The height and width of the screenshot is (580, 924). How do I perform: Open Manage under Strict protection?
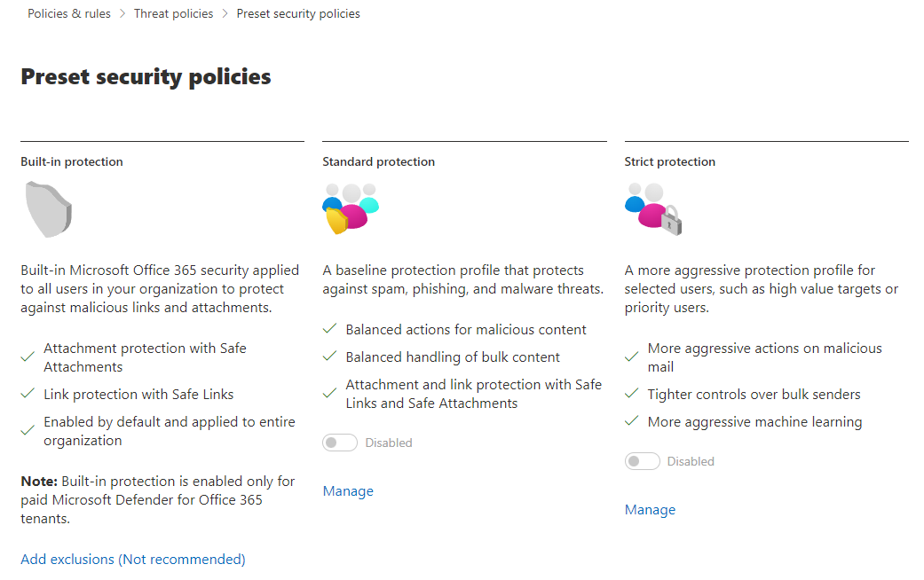coord(650,509)
